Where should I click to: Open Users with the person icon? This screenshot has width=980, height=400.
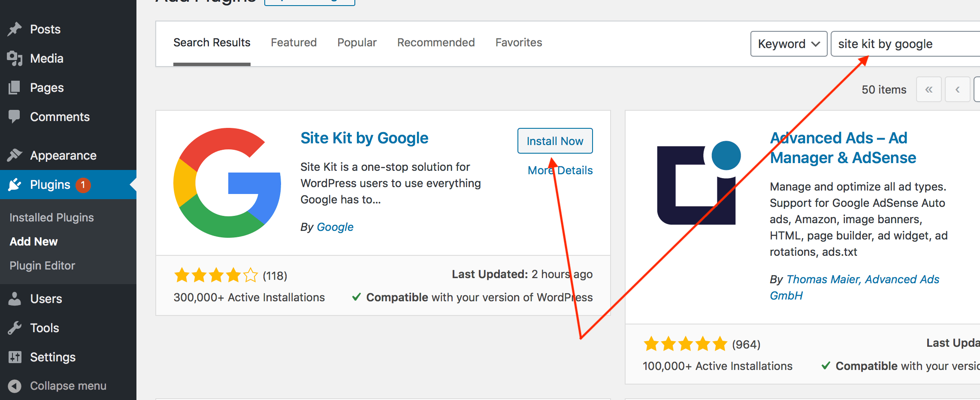[x=15, y=299]
